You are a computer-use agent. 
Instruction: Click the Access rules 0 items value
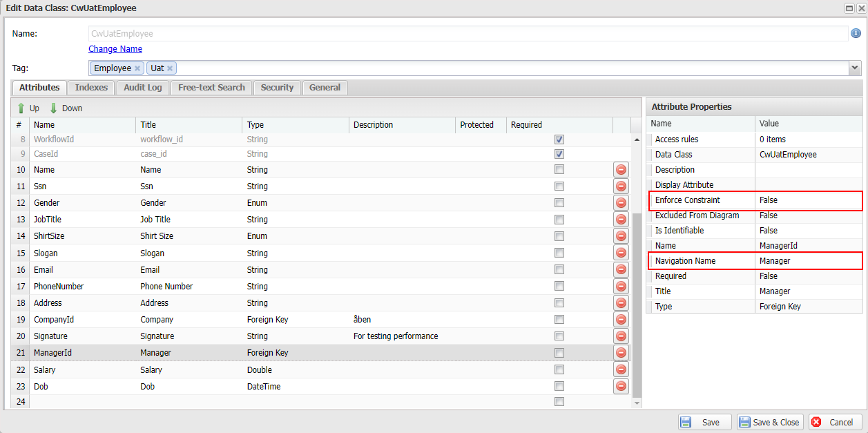pyautogui.click(x=809, y=139)
